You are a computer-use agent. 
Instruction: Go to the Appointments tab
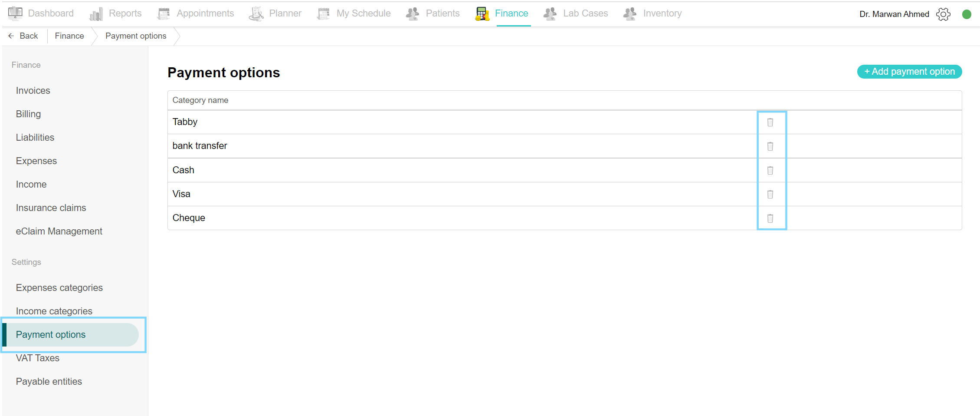(x=205, y=13)
